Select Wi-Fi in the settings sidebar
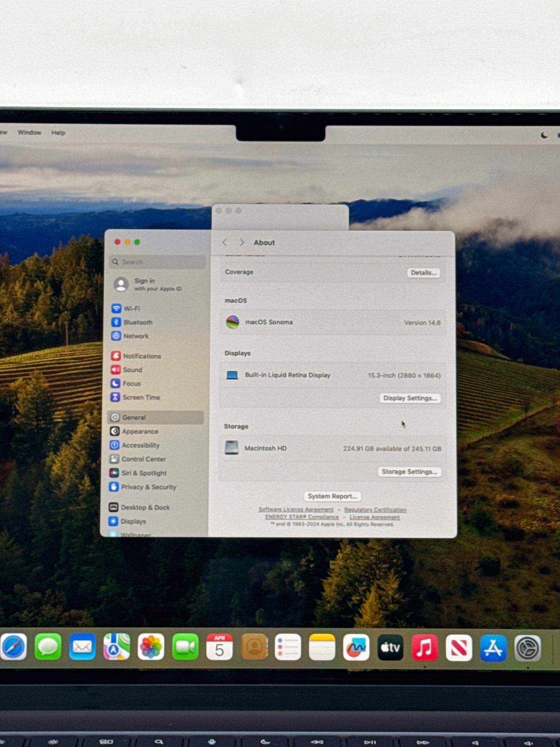 (132, 309)
